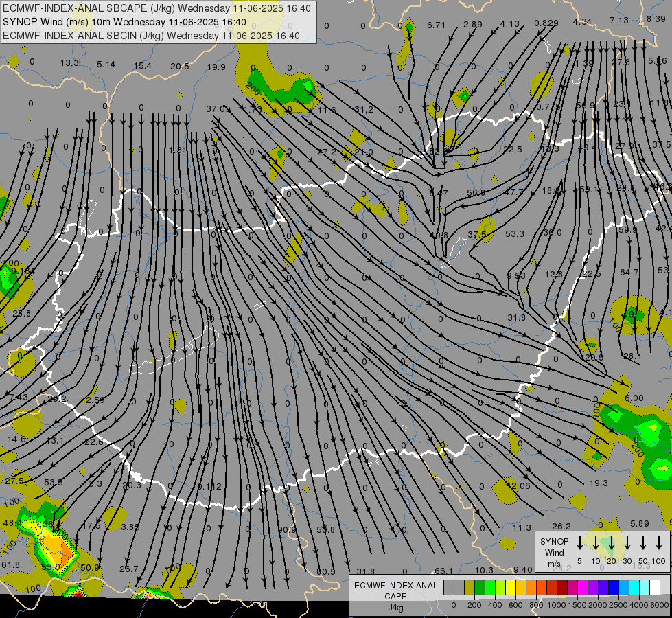Click the map value 56.8

[x=476, y=192]
